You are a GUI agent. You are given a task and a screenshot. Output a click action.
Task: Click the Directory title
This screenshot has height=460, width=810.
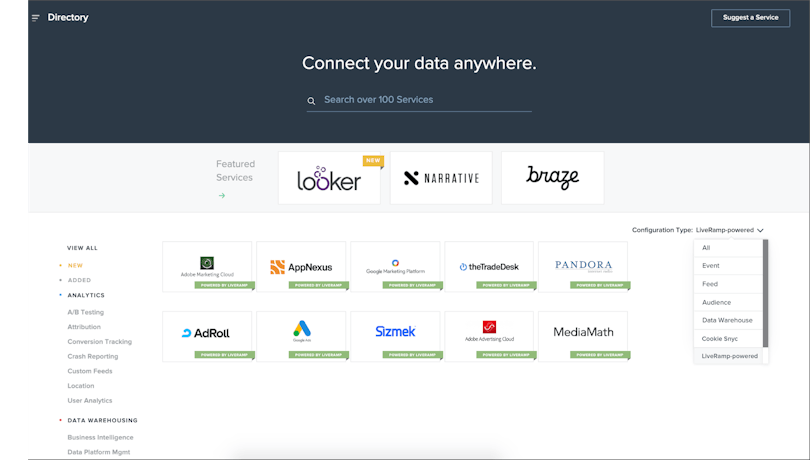pyautogui.click(x=68, y=18)
